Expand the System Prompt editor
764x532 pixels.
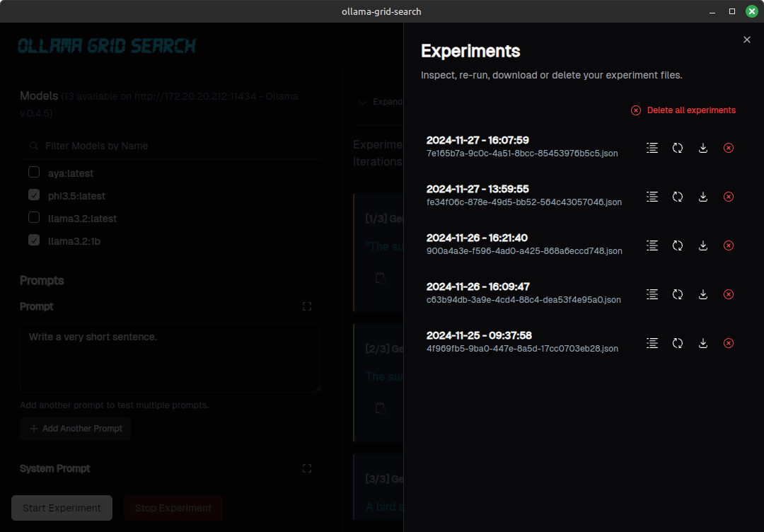coord(307,468)
